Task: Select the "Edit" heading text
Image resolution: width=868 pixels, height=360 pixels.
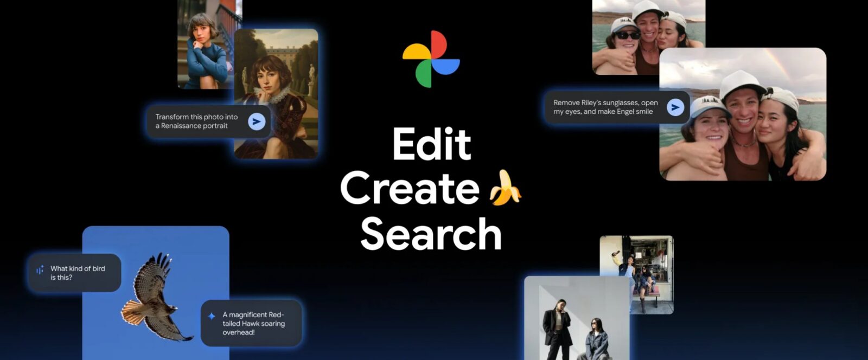Action: [431, 144]
